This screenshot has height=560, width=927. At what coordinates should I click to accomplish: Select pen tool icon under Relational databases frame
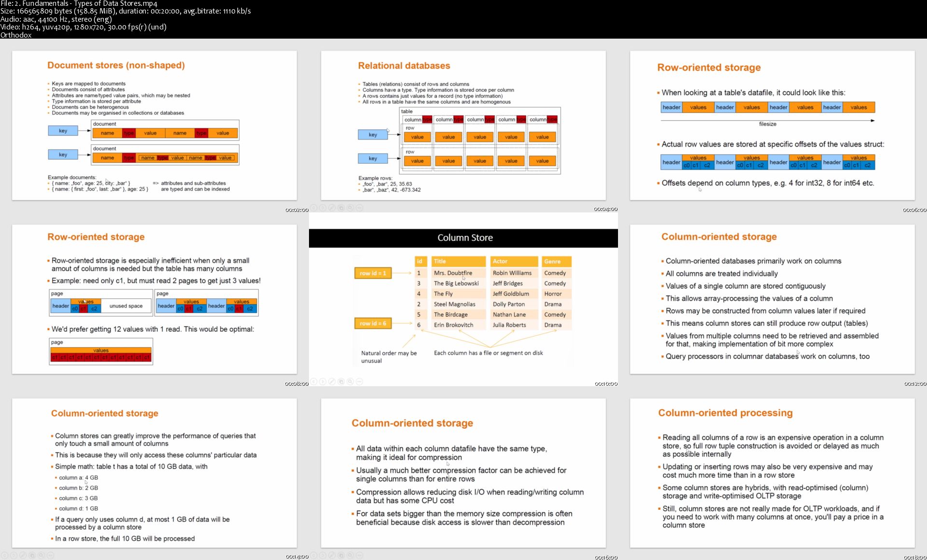click(332, 208)
